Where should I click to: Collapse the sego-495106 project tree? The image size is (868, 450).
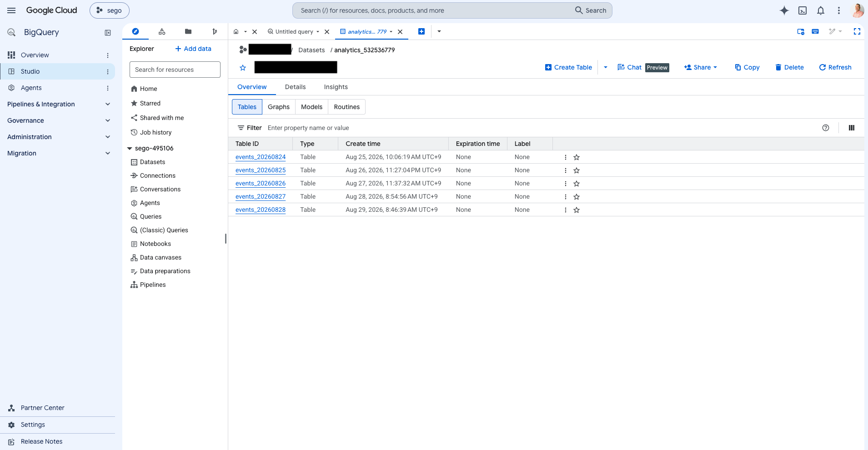click(x=130, y=149)
